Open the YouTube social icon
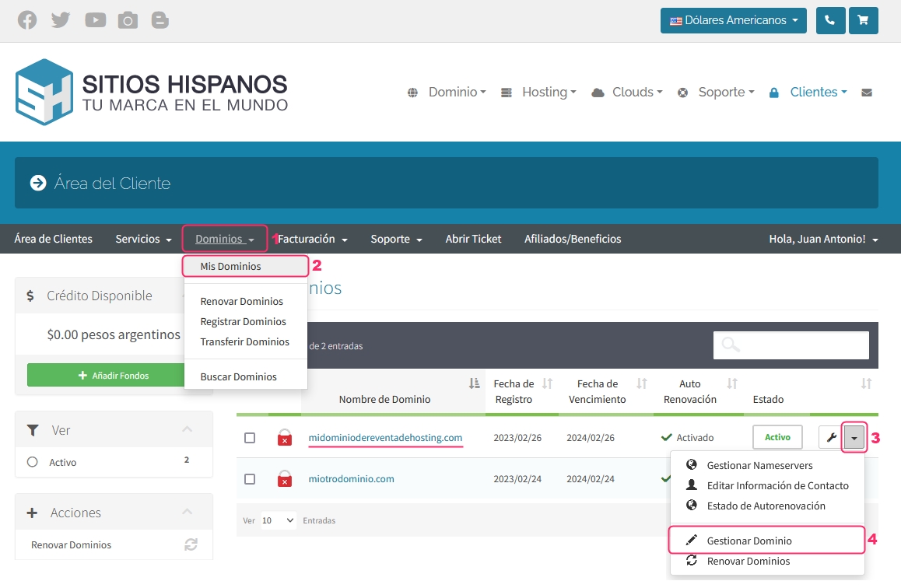The width and height of the screenshot is (901, 588). tap(95, 20)
